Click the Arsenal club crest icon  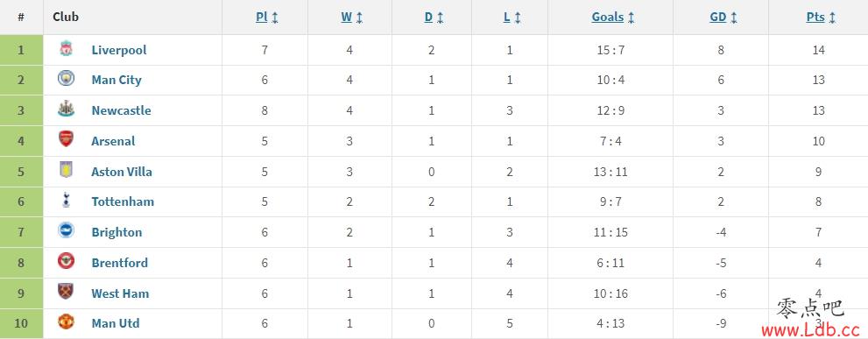pos(66,139)
